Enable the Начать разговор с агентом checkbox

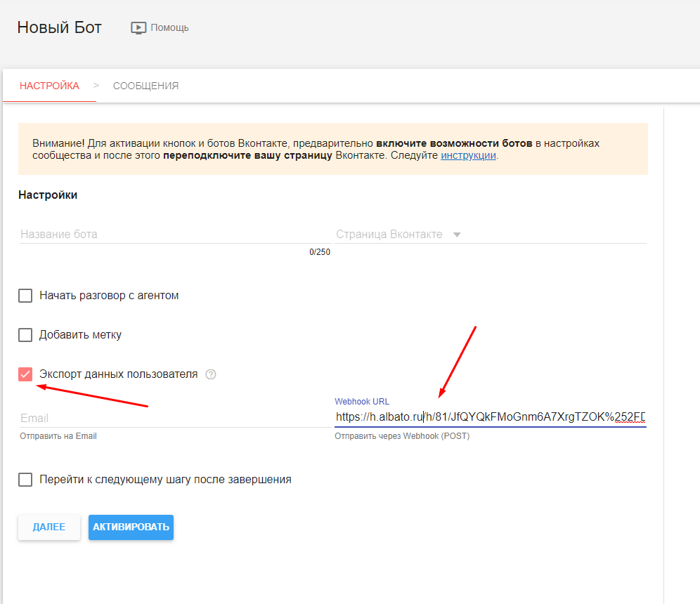(25, 296)
